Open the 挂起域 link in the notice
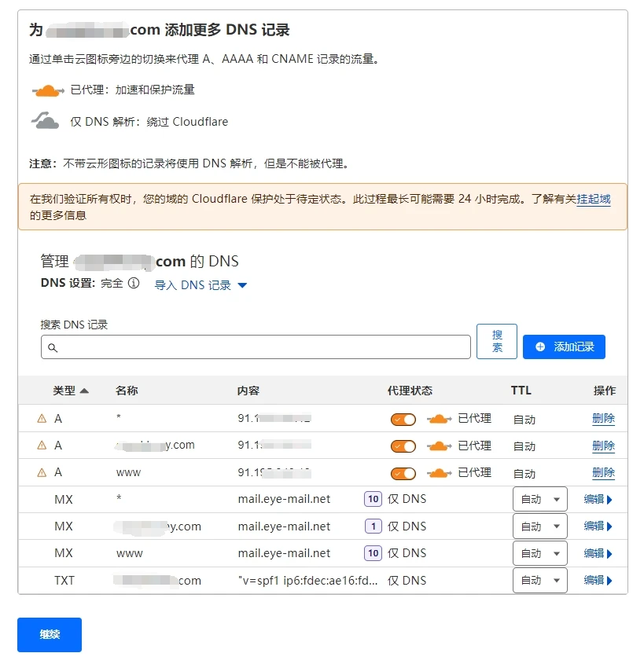 [594, 199]
